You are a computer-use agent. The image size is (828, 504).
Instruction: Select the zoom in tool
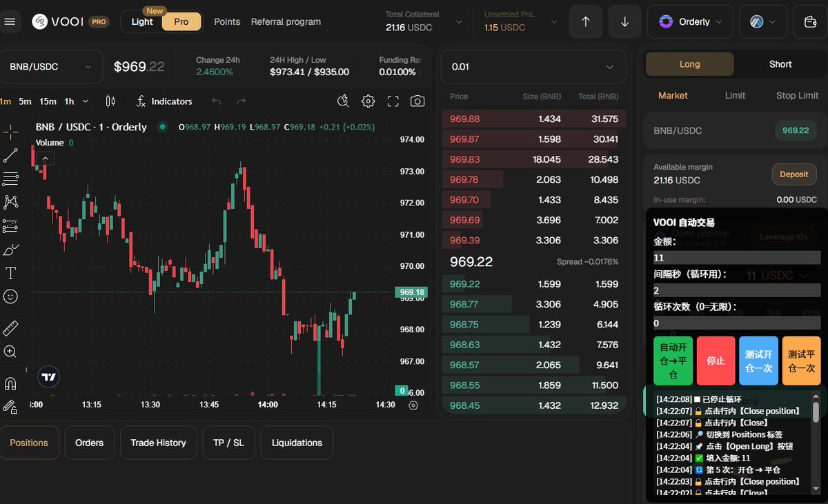[x=10, y=352]
